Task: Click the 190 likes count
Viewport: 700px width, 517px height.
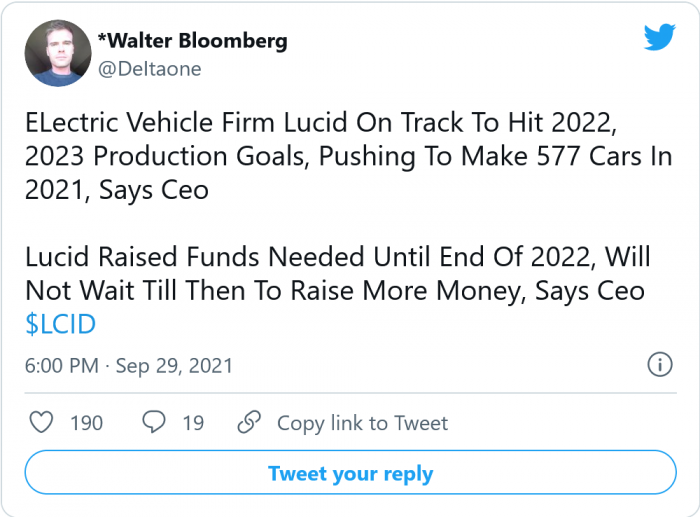Action: point(86,423)
